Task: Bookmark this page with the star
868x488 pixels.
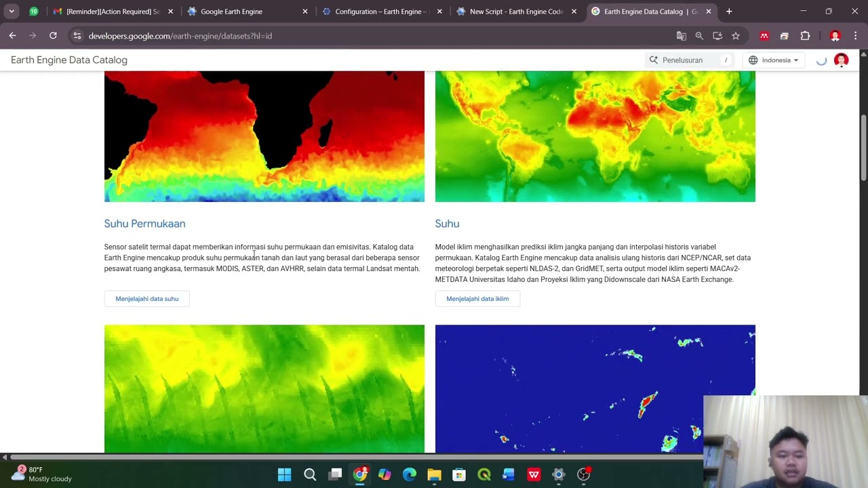Action: coord(735,36)
